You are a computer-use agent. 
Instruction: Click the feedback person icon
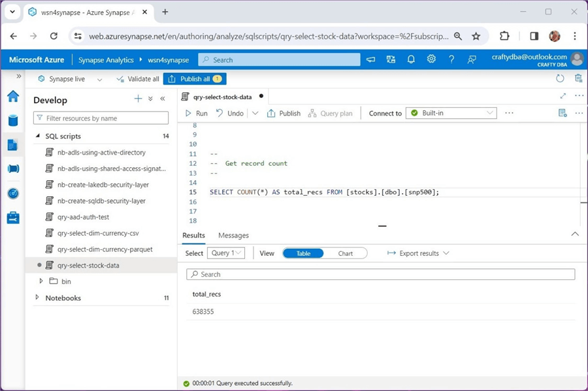(471, 59)
